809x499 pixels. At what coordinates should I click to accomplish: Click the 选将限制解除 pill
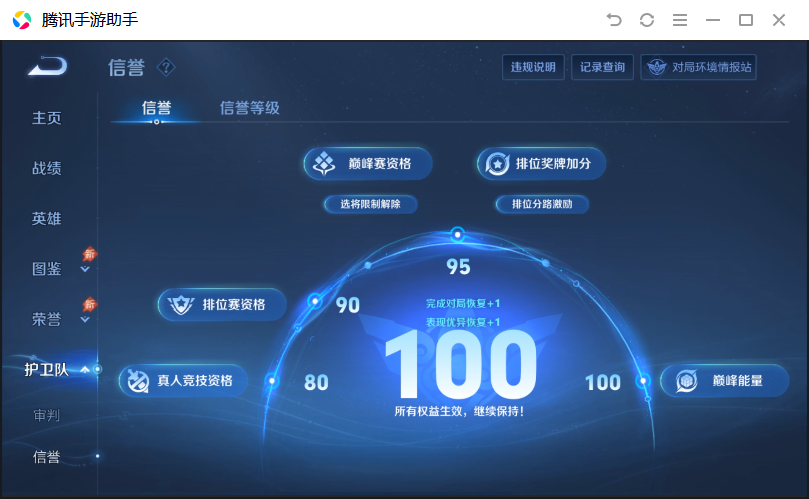(370, 204)
